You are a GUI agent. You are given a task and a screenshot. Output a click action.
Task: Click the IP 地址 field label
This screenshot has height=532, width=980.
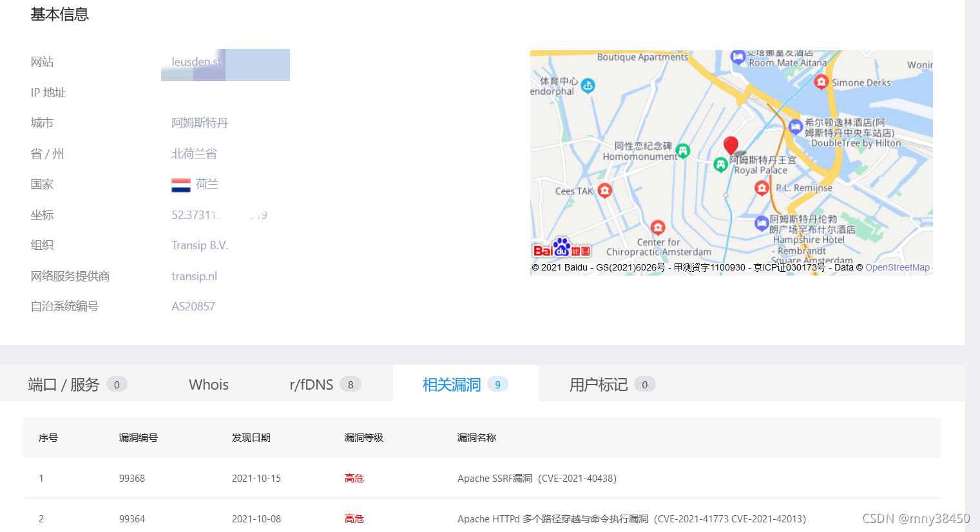(x=48, y=93)
